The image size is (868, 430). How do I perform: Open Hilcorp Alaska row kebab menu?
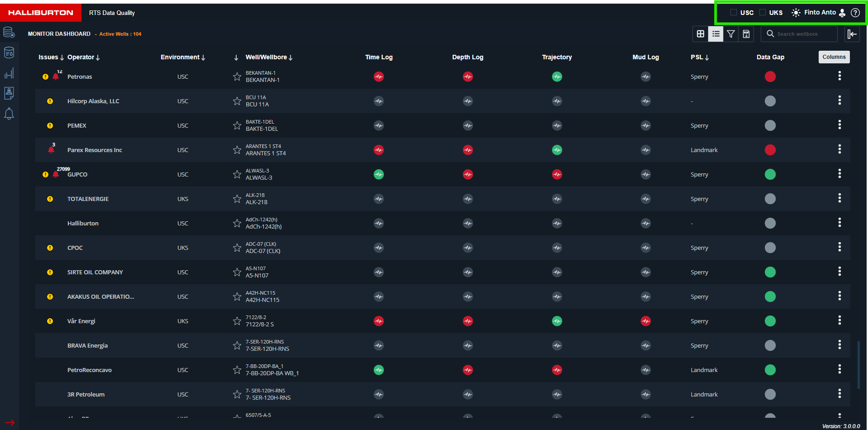(839, 100)
